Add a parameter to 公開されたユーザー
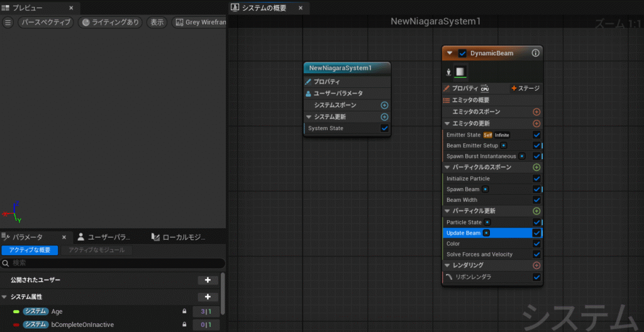Viewport: 644px width, 332px height. pos(208,280)
